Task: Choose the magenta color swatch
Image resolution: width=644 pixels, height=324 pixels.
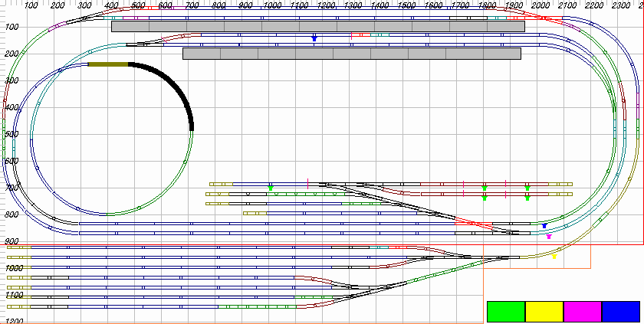Action: tap(583, 311)
